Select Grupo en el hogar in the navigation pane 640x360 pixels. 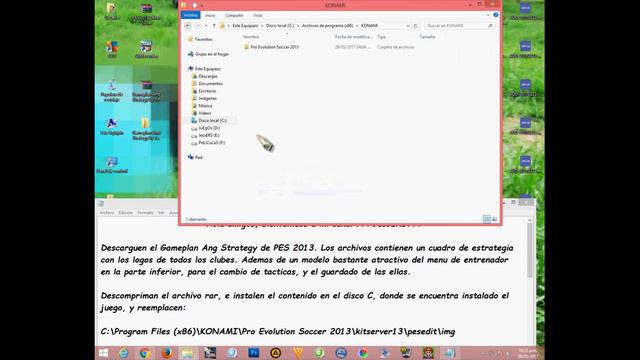tap(212, 54)
